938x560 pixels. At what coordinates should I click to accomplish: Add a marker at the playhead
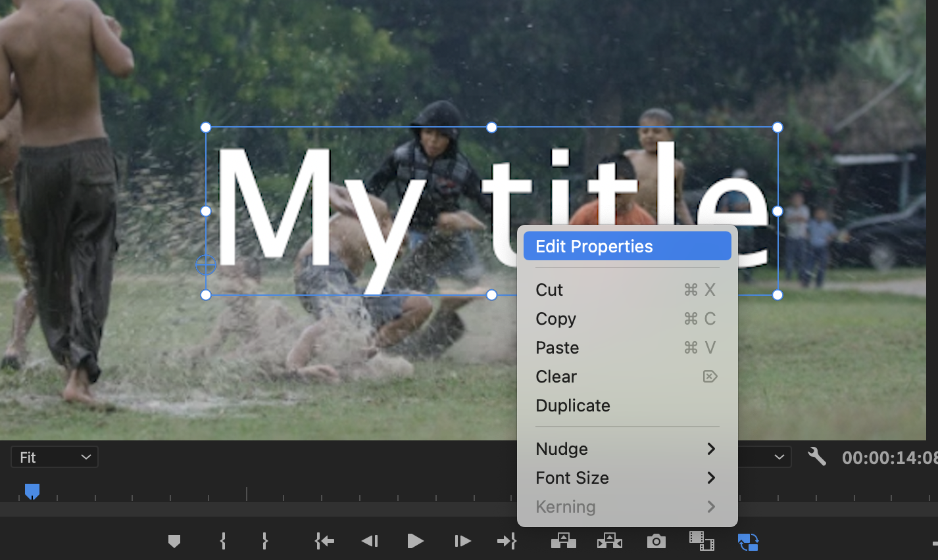174,541
